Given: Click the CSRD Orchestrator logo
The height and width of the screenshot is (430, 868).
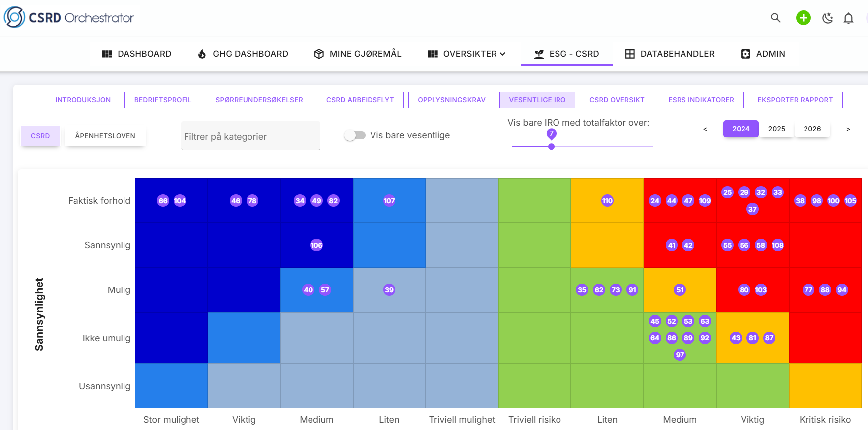Looking at the screenshot, I should click(x=69, y=18).
